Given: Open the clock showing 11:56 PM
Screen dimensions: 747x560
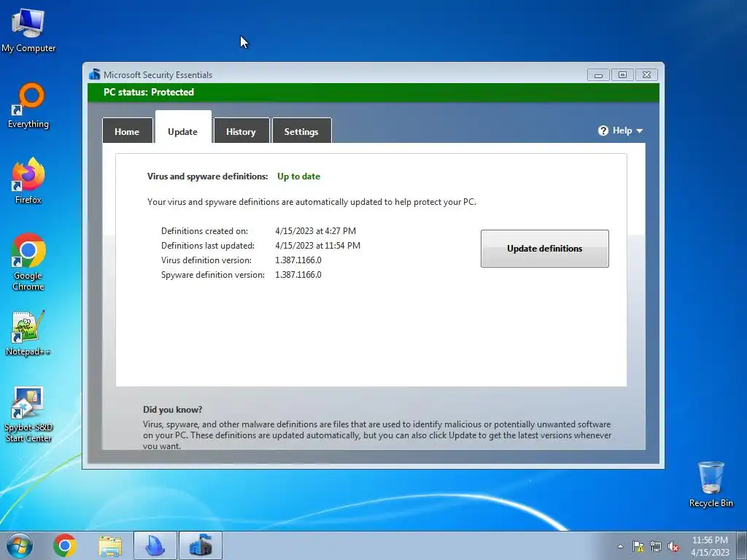Looking at the screenshot, I should tap(710, 546).
